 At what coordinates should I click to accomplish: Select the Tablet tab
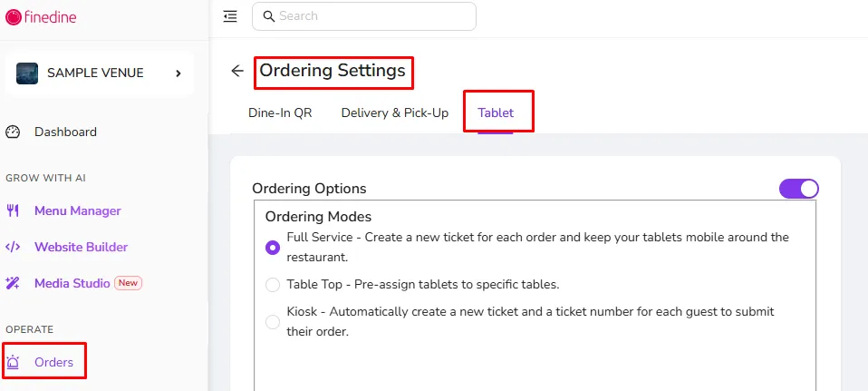point(496,112)
